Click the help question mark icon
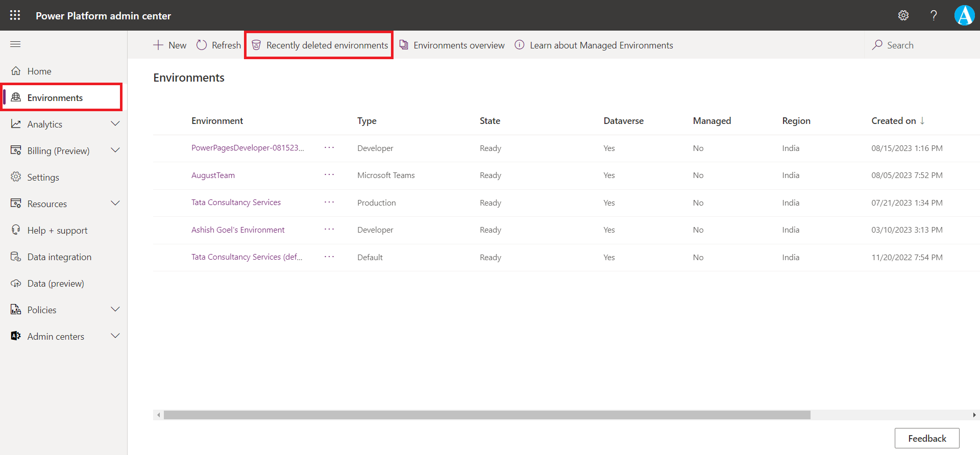The width and height of the screenshot is (980, 455). pos(934,15)
